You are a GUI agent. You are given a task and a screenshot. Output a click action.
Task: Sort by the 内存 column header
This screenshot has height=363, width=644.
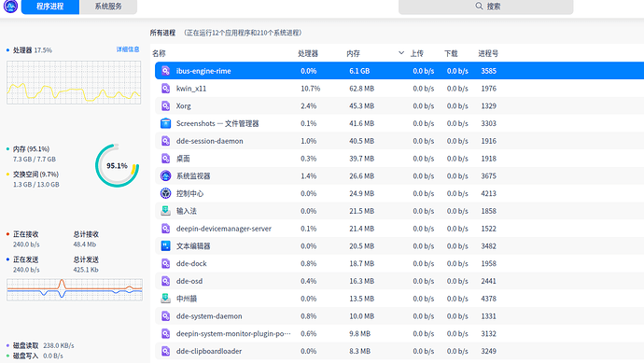(353, 53)
